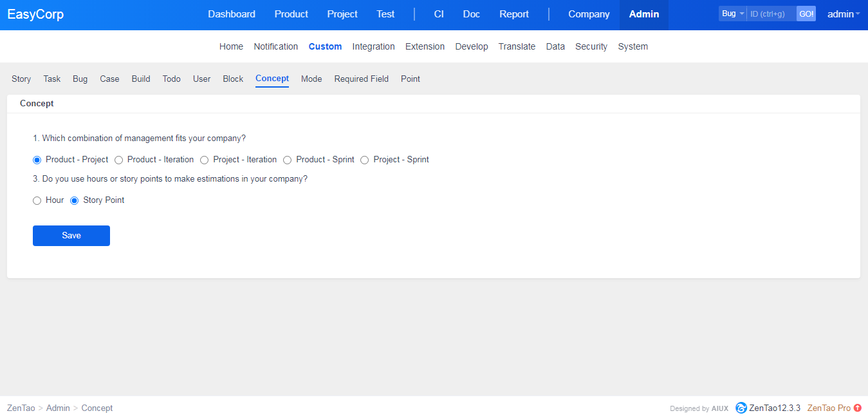
Task: Switch to the Required Field tab
Action: point(361,79)
